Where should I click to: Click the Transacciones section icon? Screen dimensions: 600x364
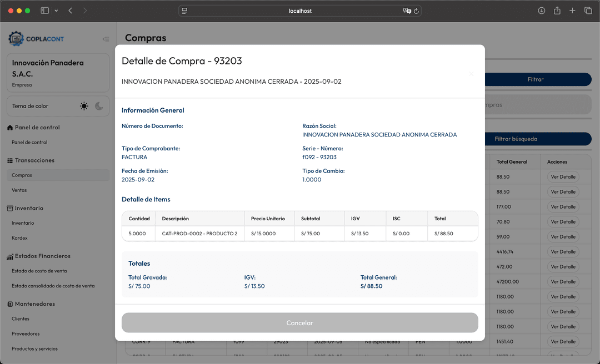(9, 160)
